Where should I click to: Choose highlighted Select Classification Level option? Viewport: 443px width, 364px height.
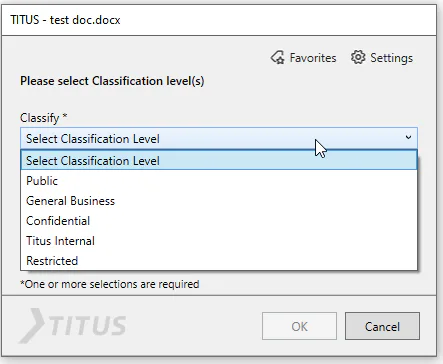click(x=219, y=160)
